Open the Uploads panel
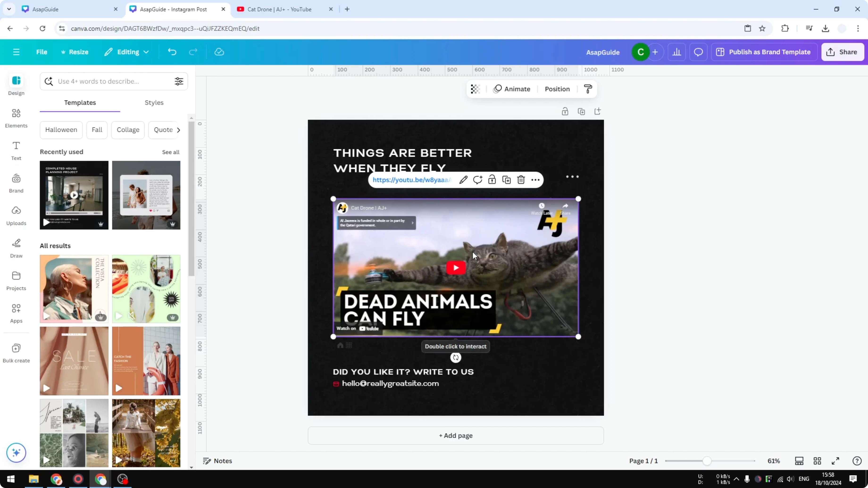The height and width of the screenshot is (488, 868). point(16,215)
